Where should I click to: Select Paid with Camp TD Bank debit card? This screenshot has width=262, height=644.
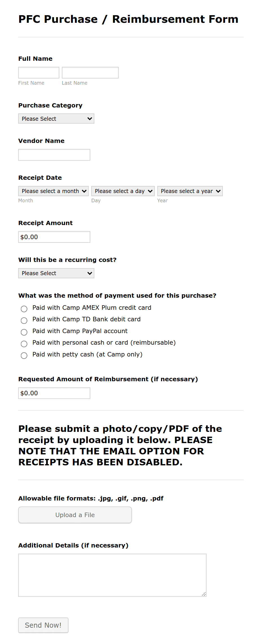click(x=24, y=320)
